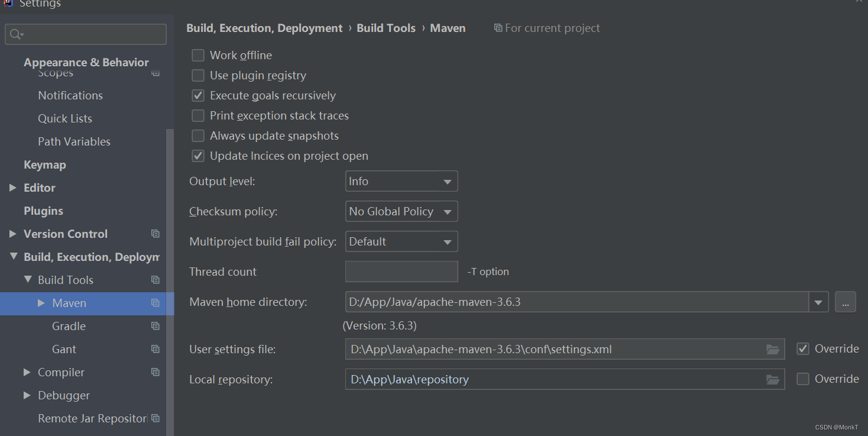Open Multiproject build fail policy dropdown

tap(401, 242)
